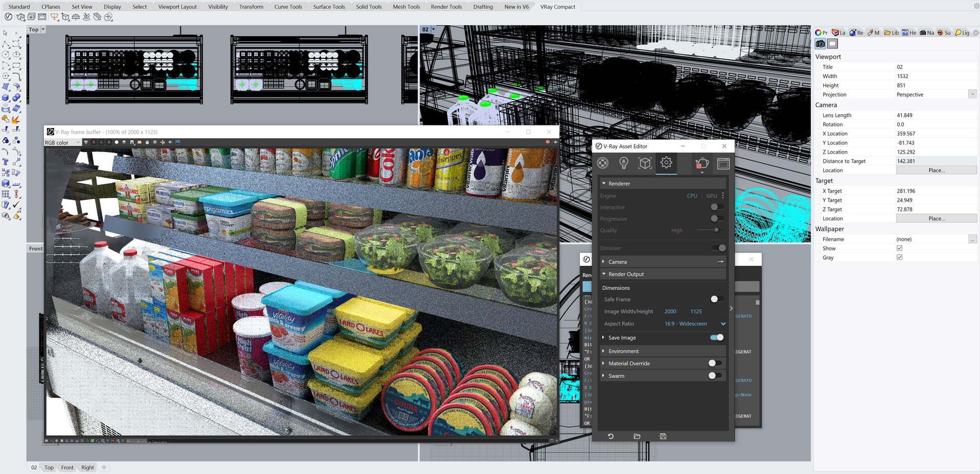Collapse the Renderer section
The image size is (980, 474).
(662, 183)
